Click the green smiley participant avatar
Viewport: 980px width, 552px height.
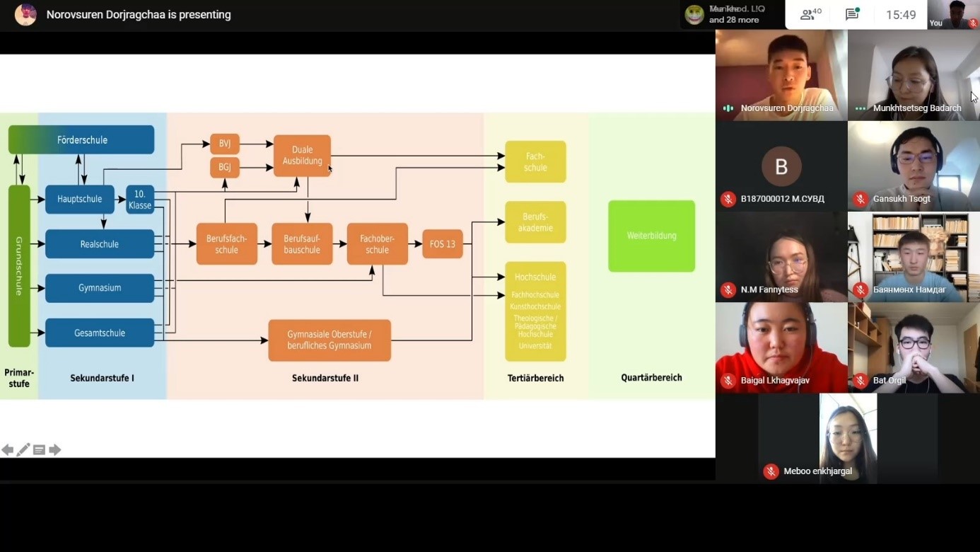(x=695, y=14)
